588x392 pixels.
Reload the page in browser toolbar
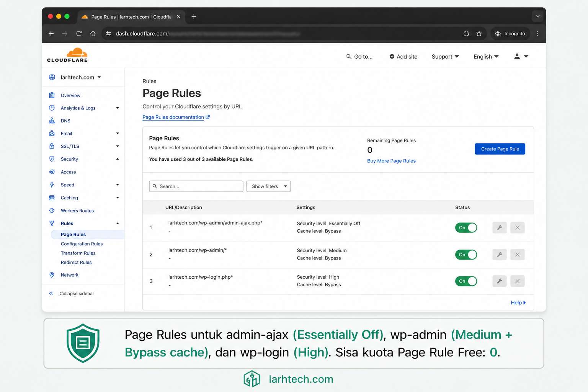click(x=79, y=34)
